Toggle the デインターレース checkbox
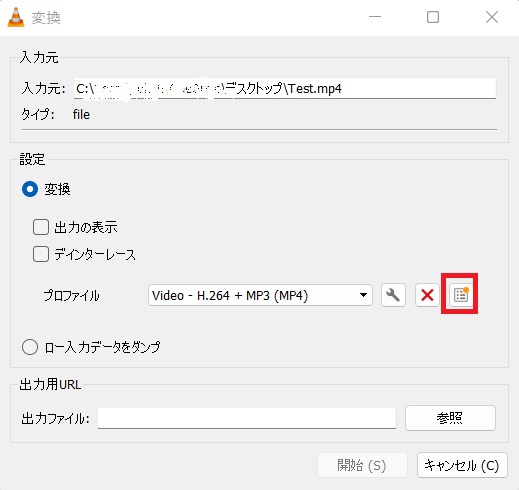Screen dimensions: 519x490 coord(41,254)
